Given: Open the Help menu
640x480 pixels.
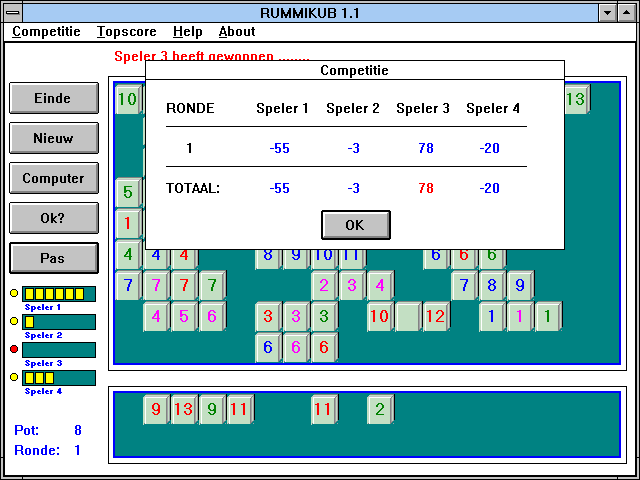Looking at the screenshot, I should coord(187,31).
